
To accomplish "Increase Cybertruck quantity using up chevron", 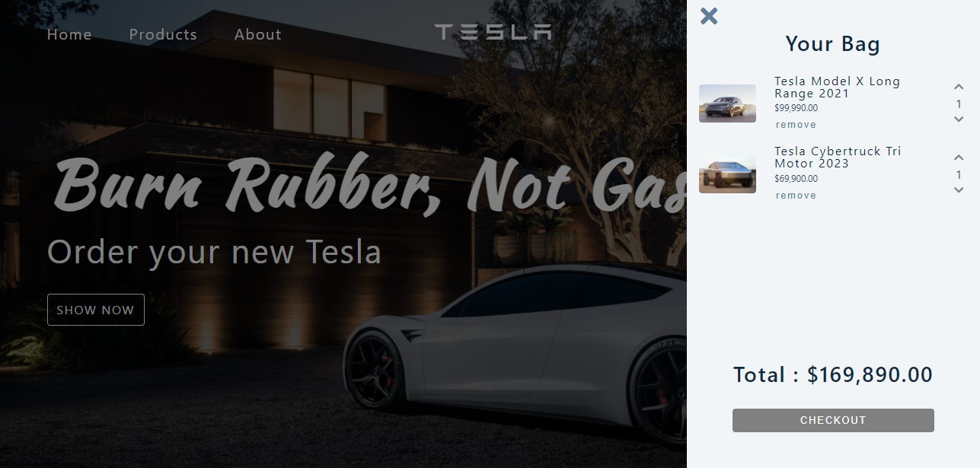I will tap(959, 158).
